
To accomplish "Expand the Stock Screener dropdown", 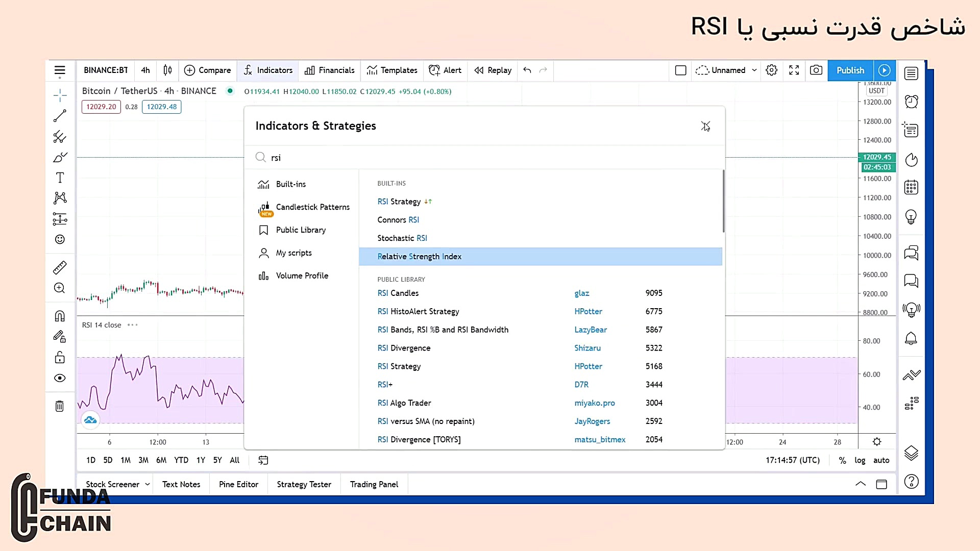I will click(148, 484).
